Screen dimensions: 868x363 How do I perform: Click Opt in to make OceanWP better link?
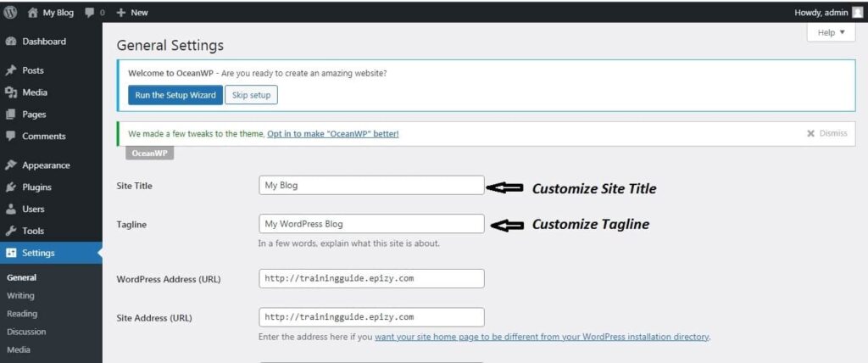[x=332, y=133]
